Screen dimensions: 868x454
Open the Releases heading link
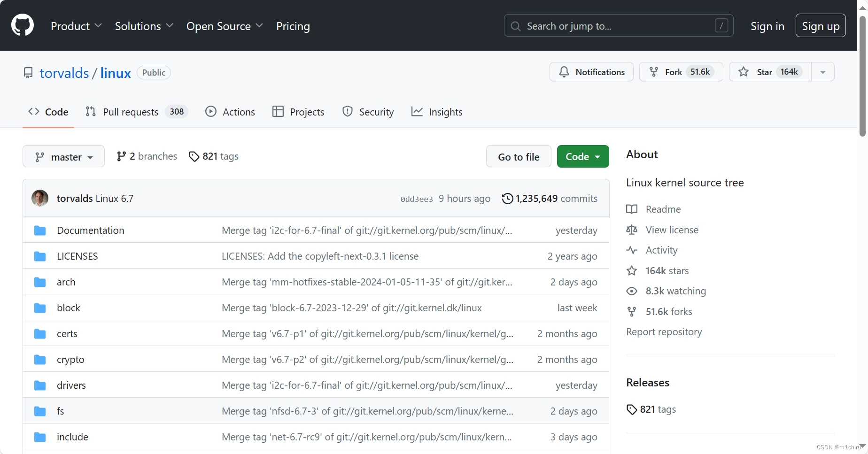point(648,383)
